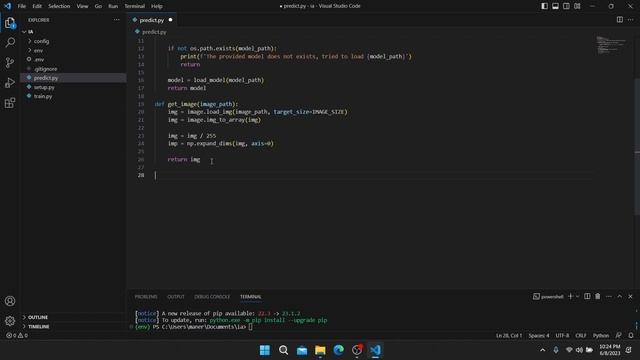640x360 pixels.
Task: Expand the Outline section
Action: click(x=38, y=317)
